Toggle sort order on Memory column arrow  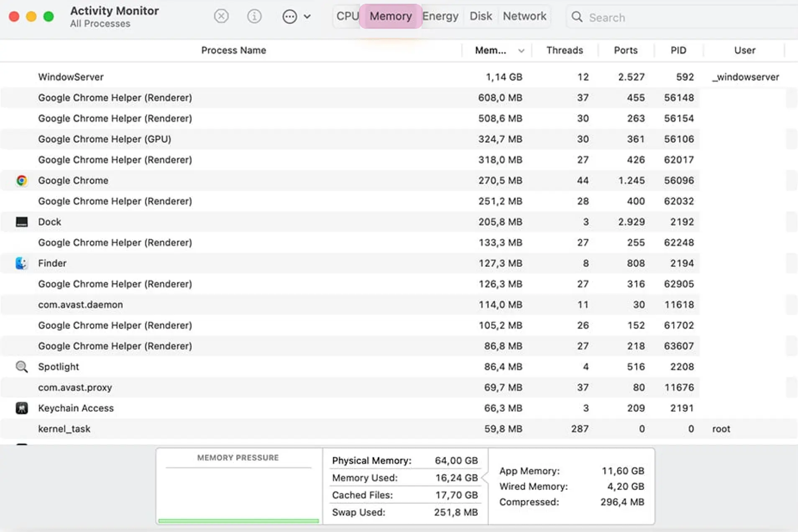(521, 51)
